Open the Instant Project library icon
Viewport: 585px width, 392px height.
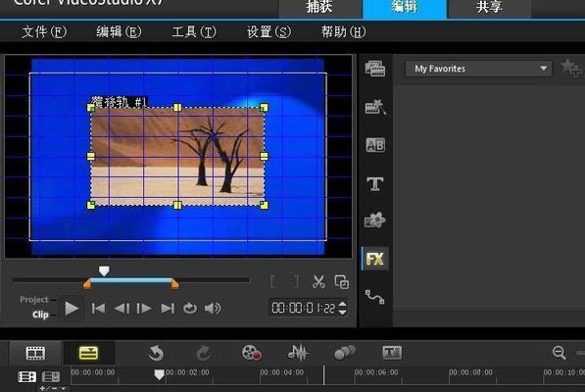pos(375,107)
